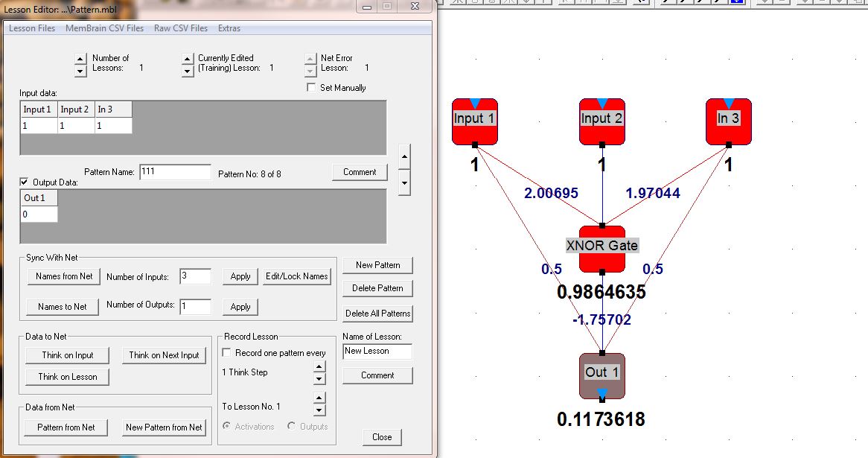This screenshot has width=868, height=458.
Task: Click the Names from Net button
Action: (65, 276)
